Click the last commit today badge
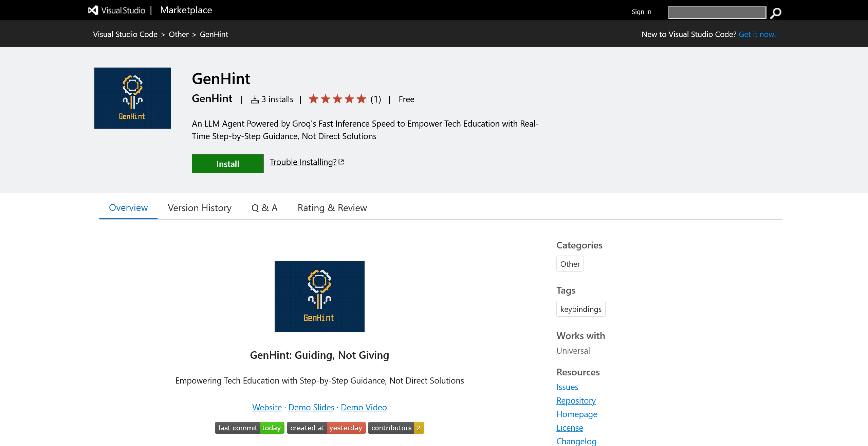This screenshot has height=446, width=868. [x=249, y=428]
